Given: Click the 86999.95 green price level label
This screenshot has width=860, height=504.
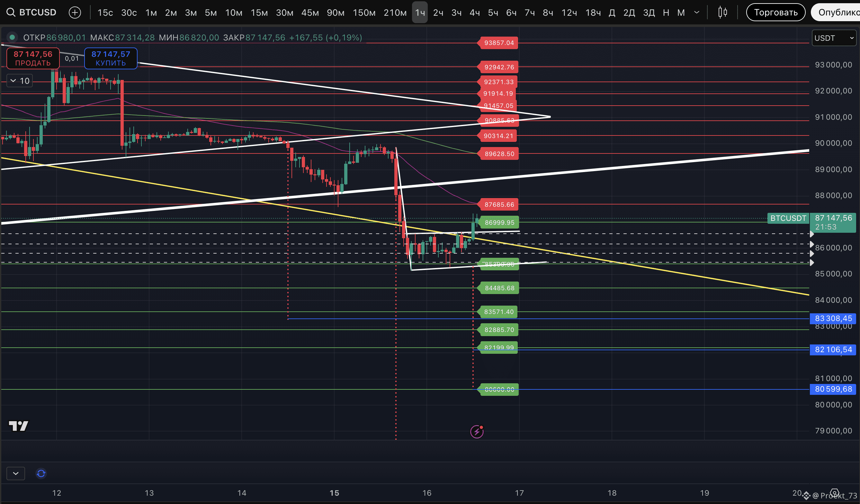Looking at the screenshot, I should point(499,223).
